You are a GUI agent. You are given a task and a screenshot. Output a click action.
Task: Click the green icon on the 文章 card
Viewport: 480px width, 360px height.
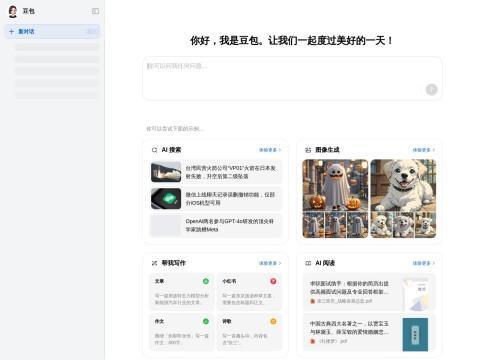pos(206,281)
